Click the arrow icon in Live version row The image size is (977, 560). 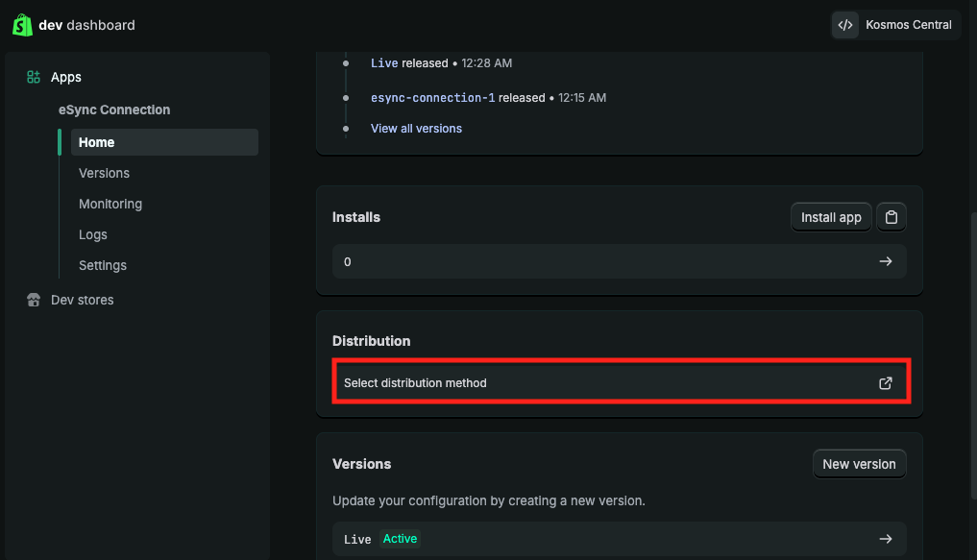click(886, 539)
